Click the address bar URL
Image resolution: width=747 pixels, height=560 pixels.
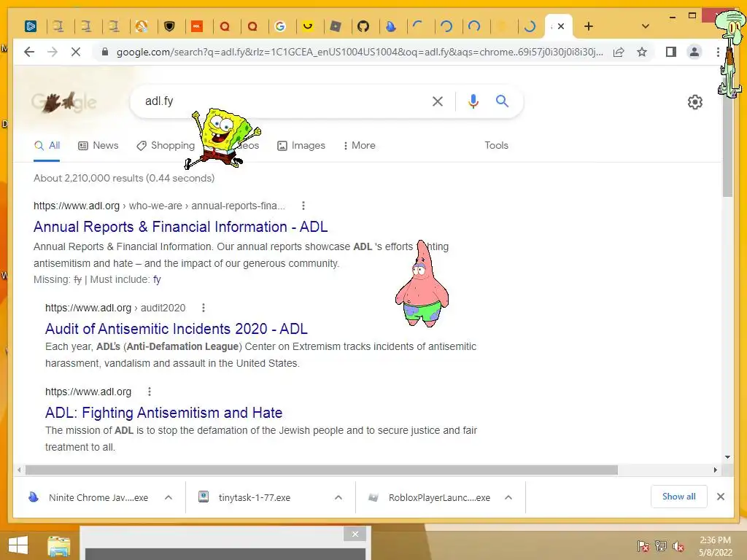(360, 52)
